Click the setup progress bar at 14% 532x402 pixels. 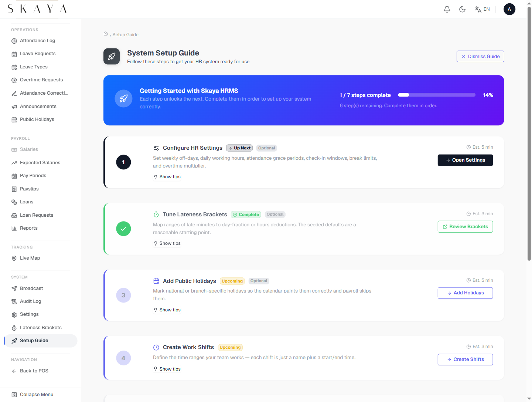point(437,95)
